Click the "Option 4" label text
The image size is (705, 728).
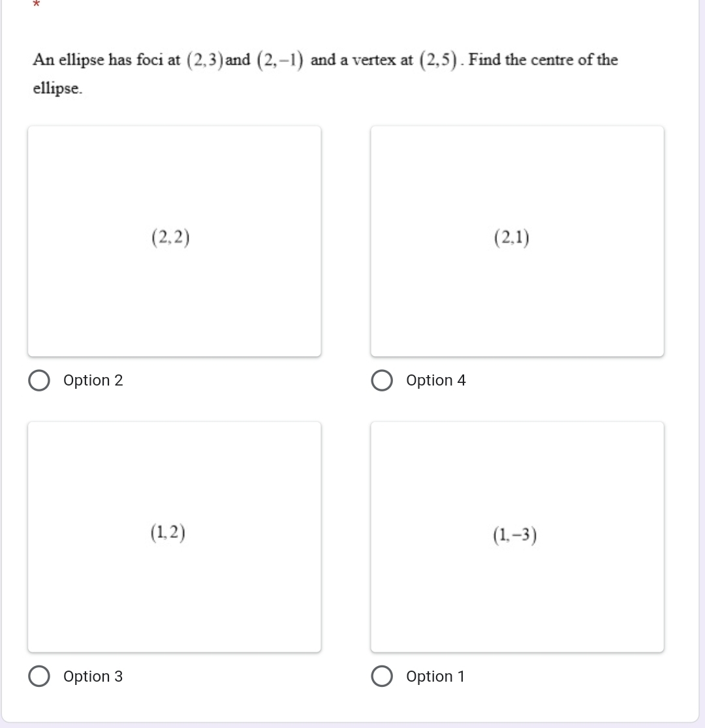[x=436, y=381]
